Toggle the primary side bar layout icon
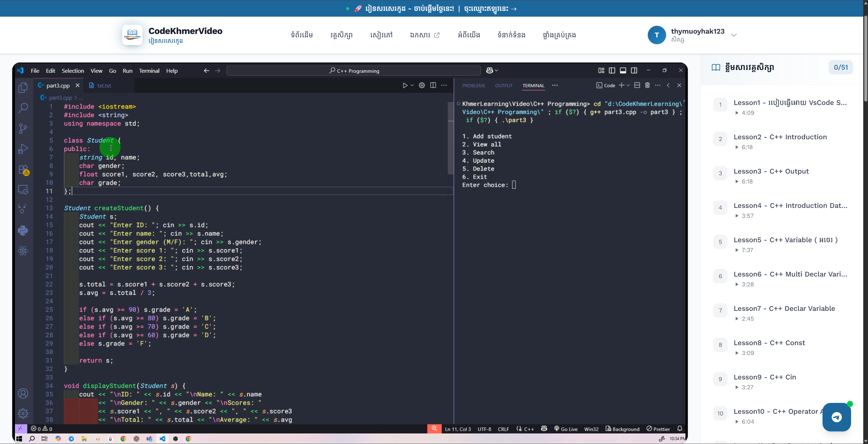The height and width of the screenshot is (444, 868). click(x=612, y=70)
